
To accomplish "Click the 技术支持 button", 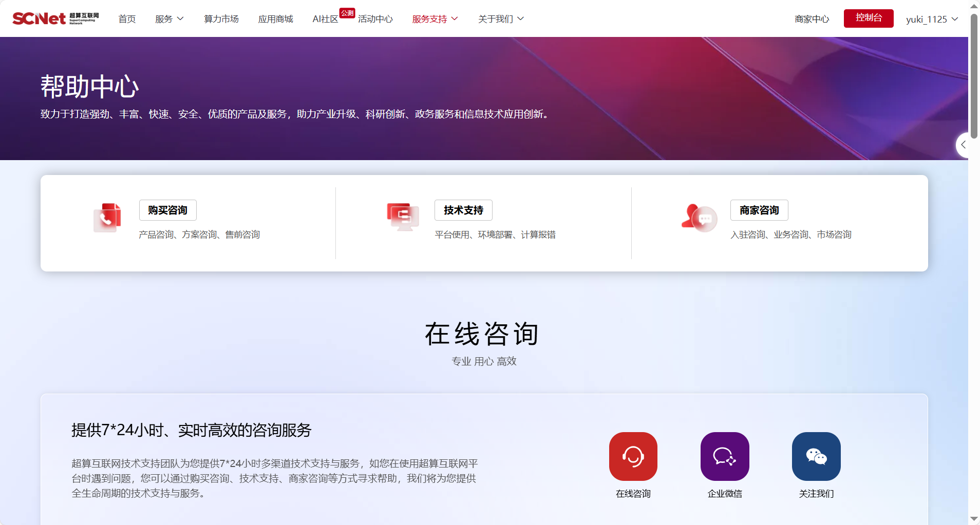I will (x=463, y=210).
